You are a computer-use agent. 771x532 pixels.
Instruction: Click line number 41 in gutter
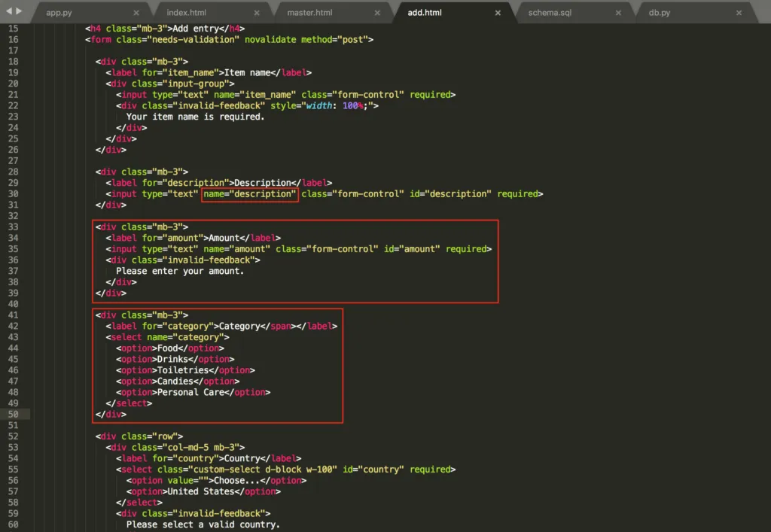[14, 315]
